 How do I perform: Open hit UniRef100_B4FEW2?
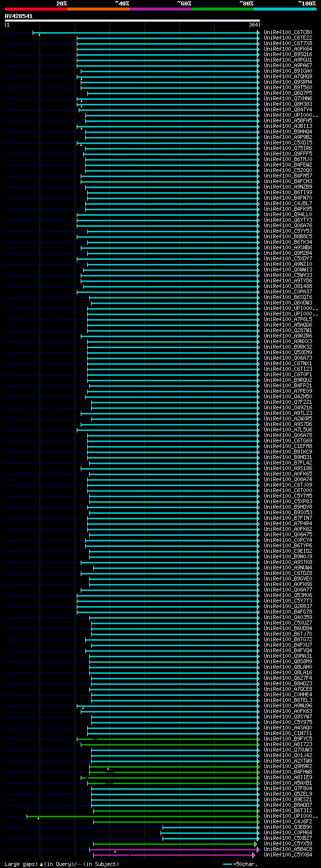[288, 165]
